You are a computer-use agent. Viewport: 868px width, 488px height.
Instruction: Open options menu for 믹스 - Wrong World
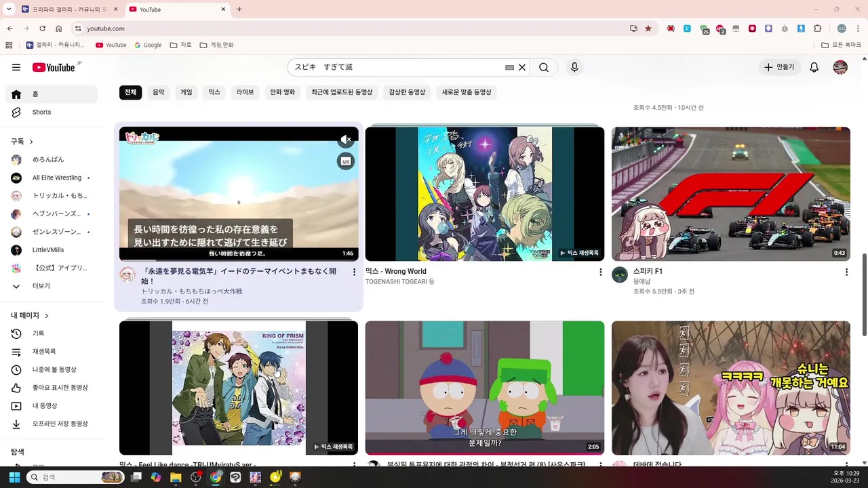click(x=600, y=272)
